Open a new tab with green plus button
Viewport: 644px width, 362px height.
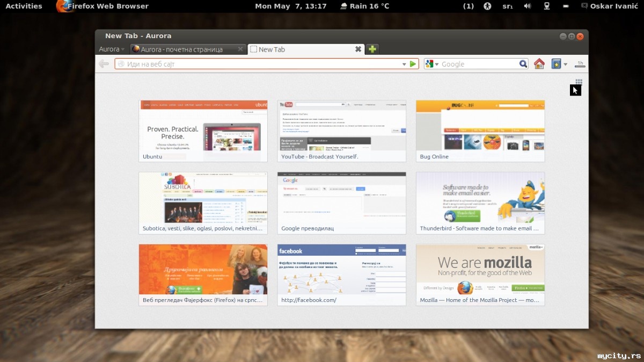click(x=372, y=49)
